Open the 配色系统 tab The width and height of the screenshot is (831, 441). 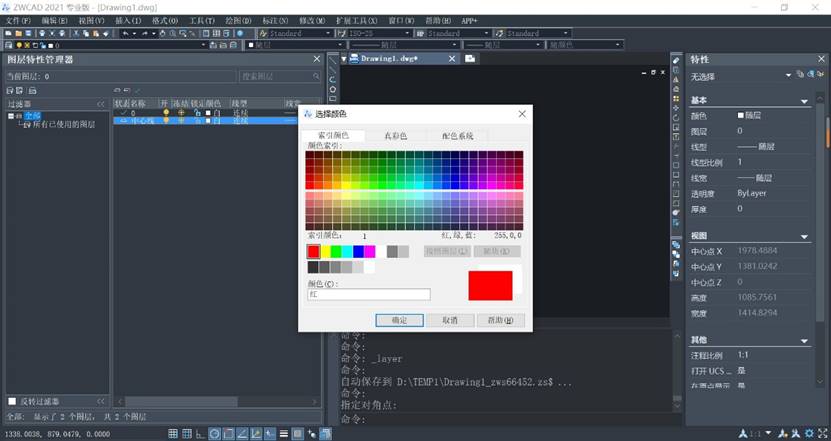point(450,135)
